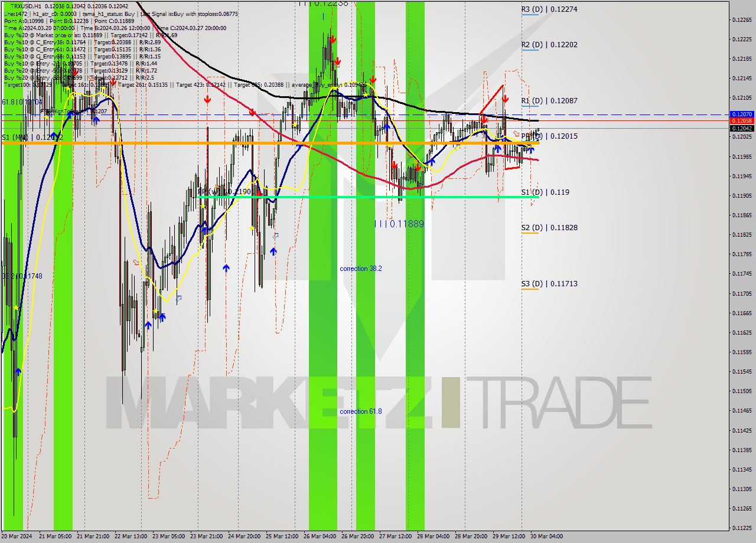The image size is (756, 543).
Task: Click the 0.12105 price axis label
Action: [741, 98]
